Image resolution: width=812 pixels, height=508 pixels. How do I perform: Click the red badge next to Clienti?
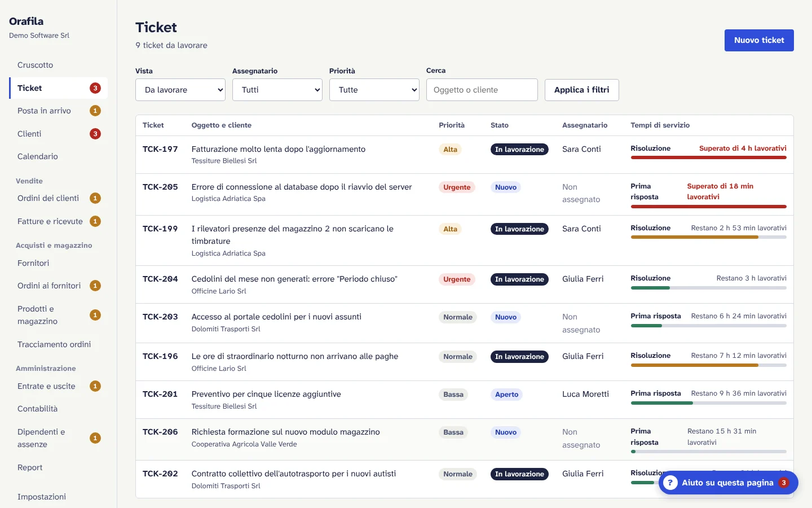95,134
